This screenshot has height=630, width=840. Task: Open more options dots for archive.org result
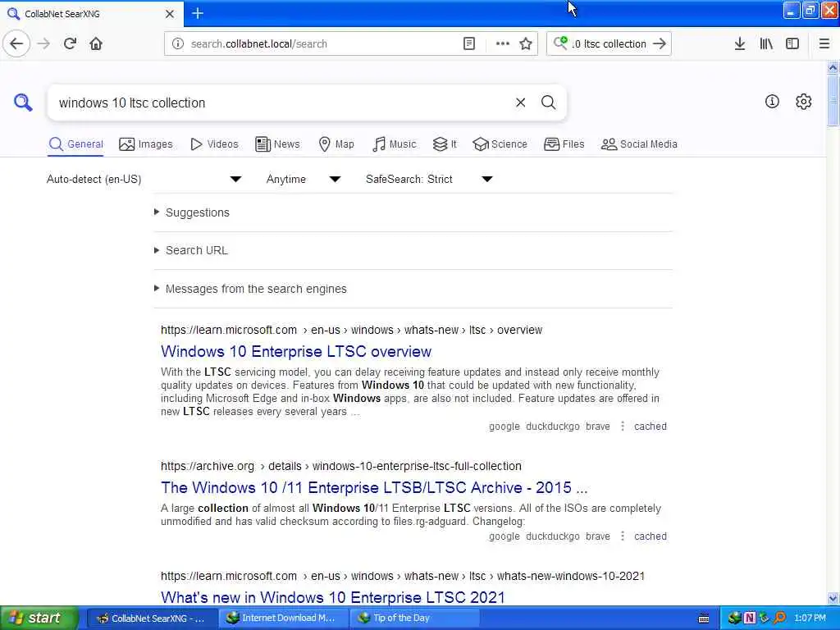(x=623, y=536)
